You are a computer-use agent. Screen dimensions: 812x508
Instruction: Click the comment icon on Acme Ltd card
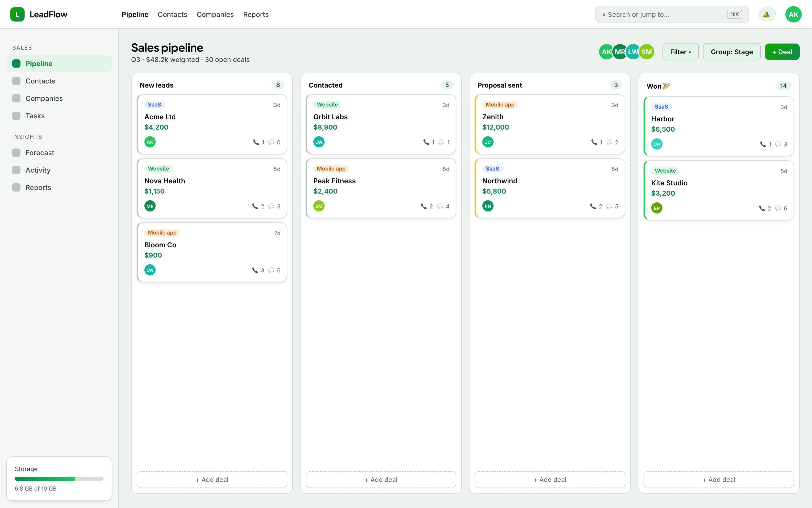[x=271, y=142]
